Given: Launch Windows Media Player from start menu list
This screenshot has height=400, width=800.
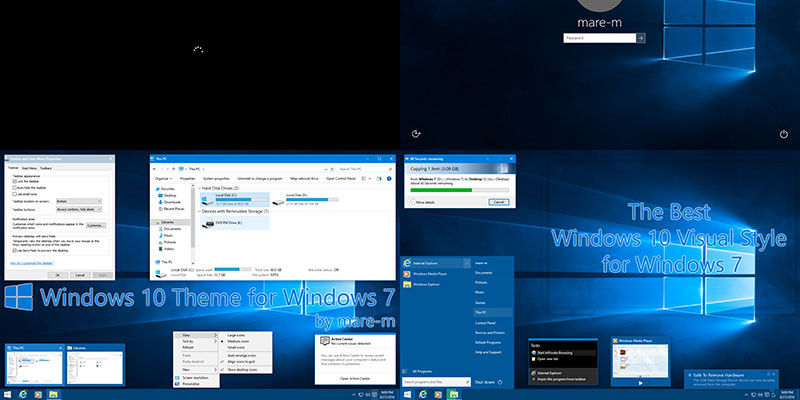Looking at the screenshot, I should click(x=430, y=274).
